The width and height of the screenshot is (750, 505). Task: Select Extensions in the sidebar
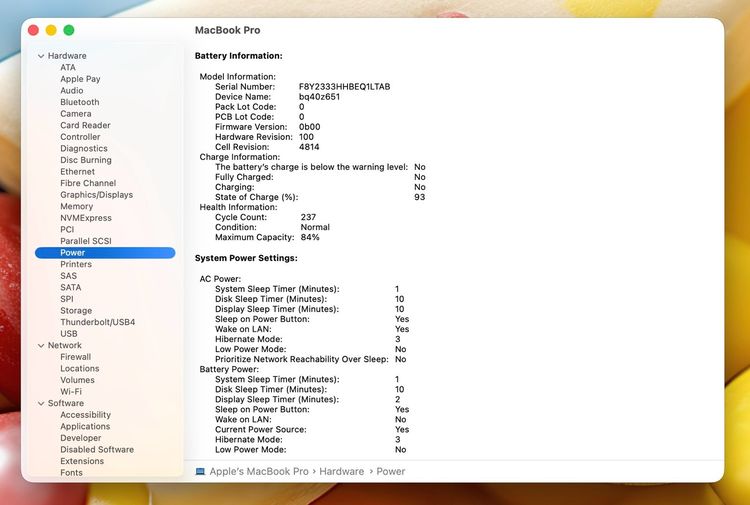[82, 461]
